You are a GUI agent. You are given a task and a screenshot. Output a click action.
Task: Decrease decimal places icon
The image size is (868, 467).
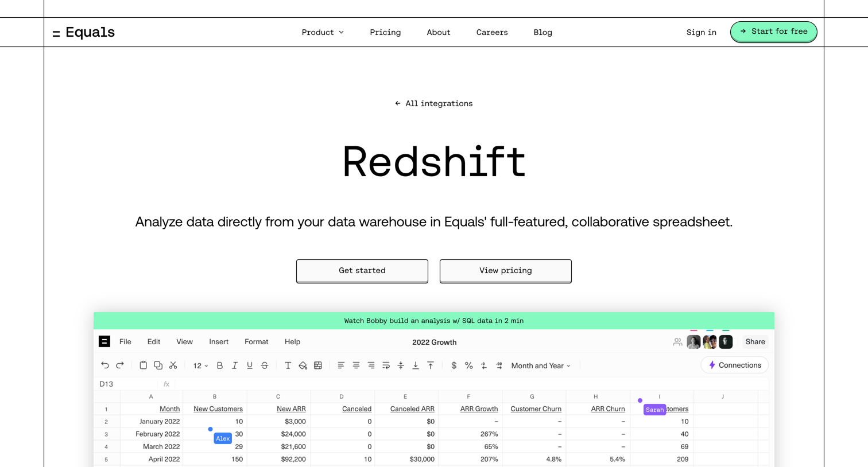point(484,365)
